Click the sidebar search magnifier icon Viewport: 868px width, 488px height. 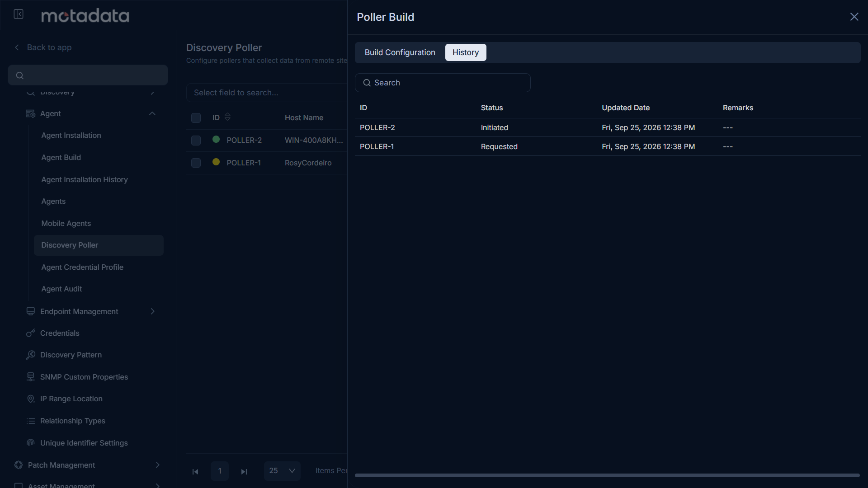(x=20, y=75)
